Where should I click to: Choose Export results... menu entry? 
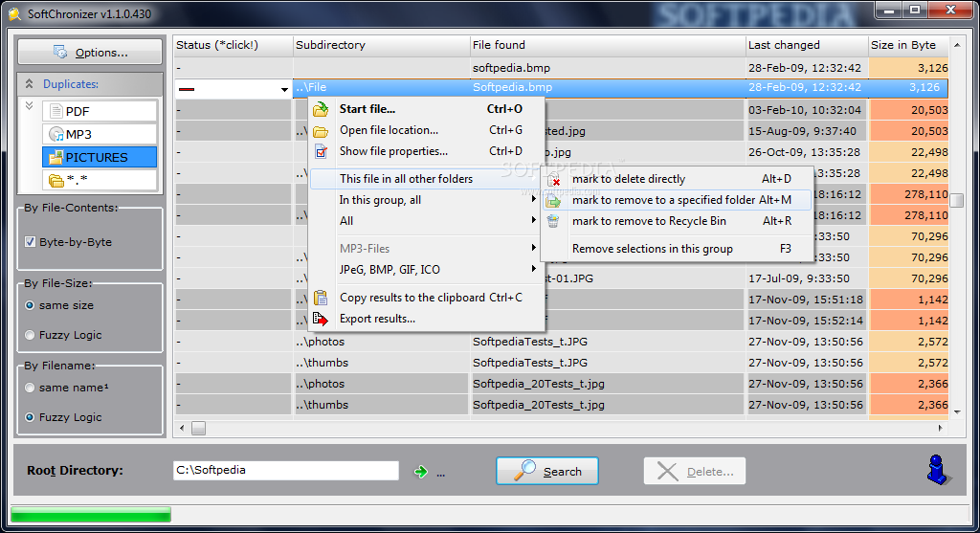427,319
